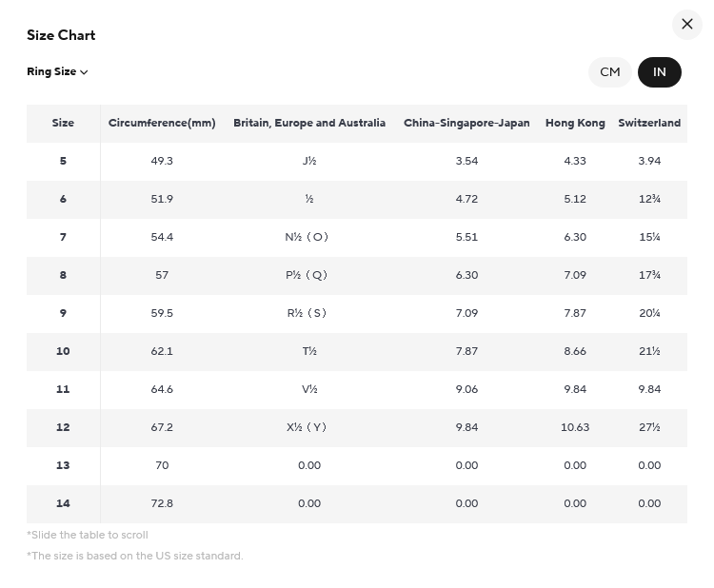Viewport: 714px width, 588px height.
Task: Select the size 7 row label
Action: pyautogui.click(x=63, y=237)
